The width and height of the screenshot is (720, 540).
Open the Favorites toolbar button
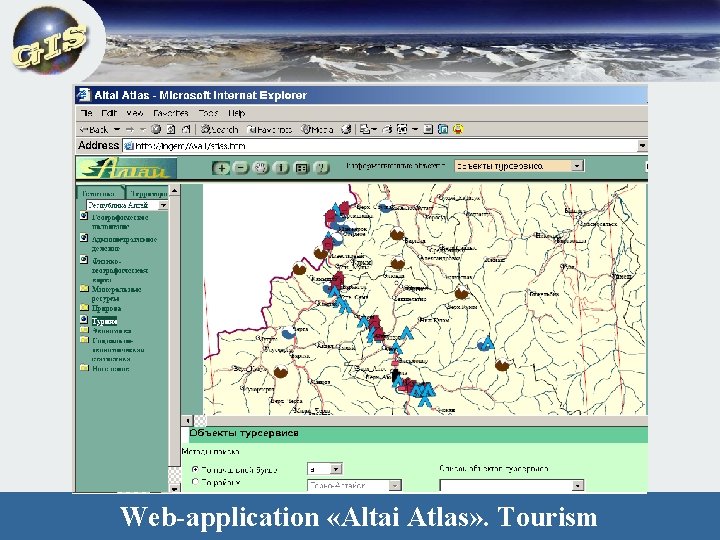tap(269, 129)
